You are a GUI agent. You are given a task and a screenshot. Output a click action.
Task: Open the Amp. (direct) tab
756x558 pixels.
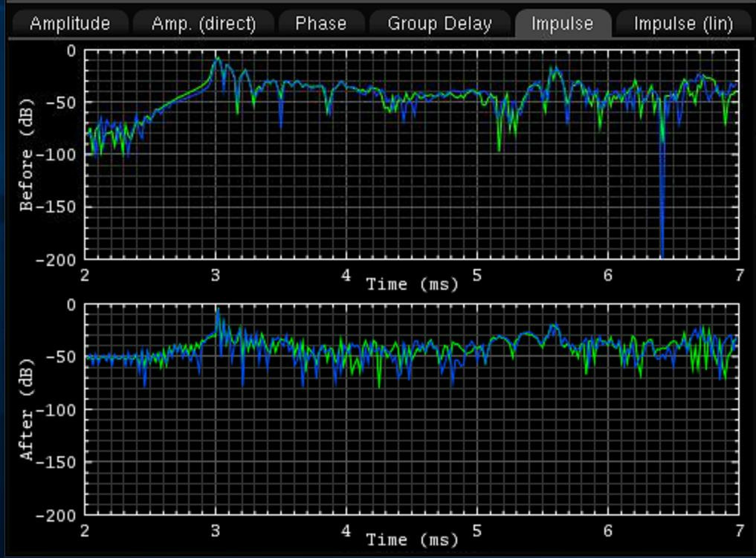(203, 24)
